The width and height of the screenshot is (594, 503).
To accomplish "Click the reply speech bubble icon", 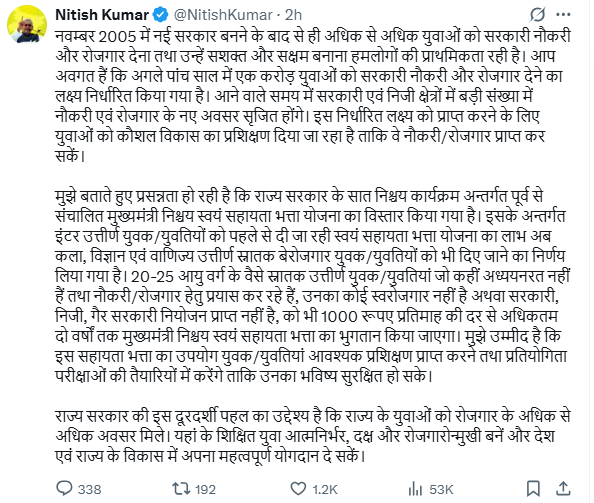I will click(x=64, y=488).
